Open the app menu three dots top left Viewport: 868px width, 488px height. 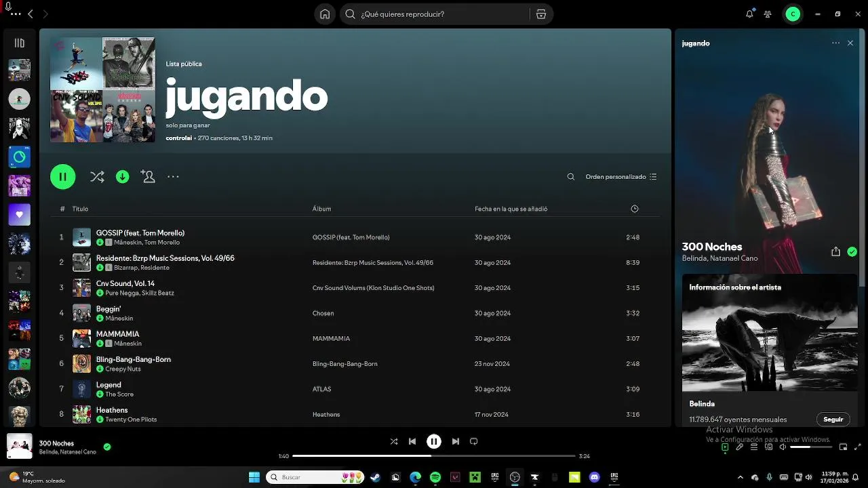pos(16,14)
